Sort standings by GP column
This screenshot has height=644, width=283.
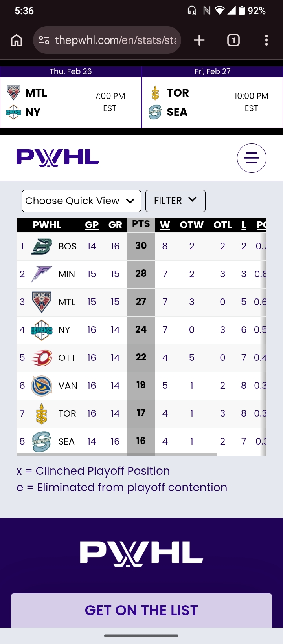point(92,225)
